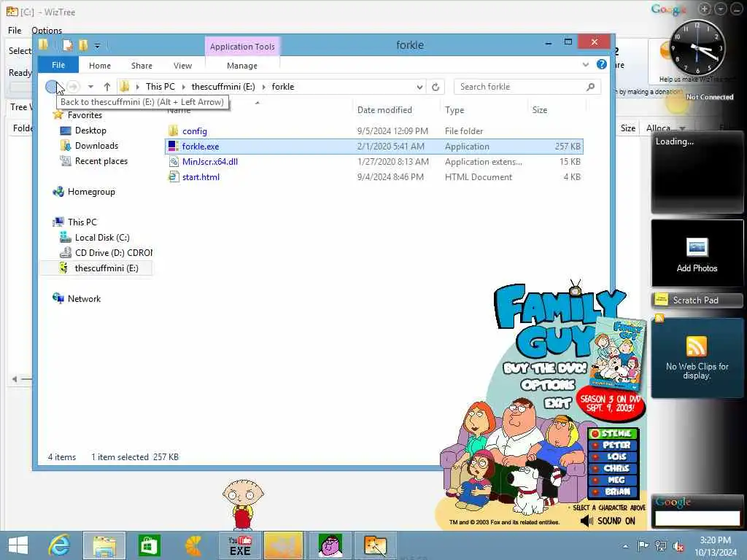Open Explorer Help question mark icon
Viewport: 747px width, 560px height.
click(602, 64)
